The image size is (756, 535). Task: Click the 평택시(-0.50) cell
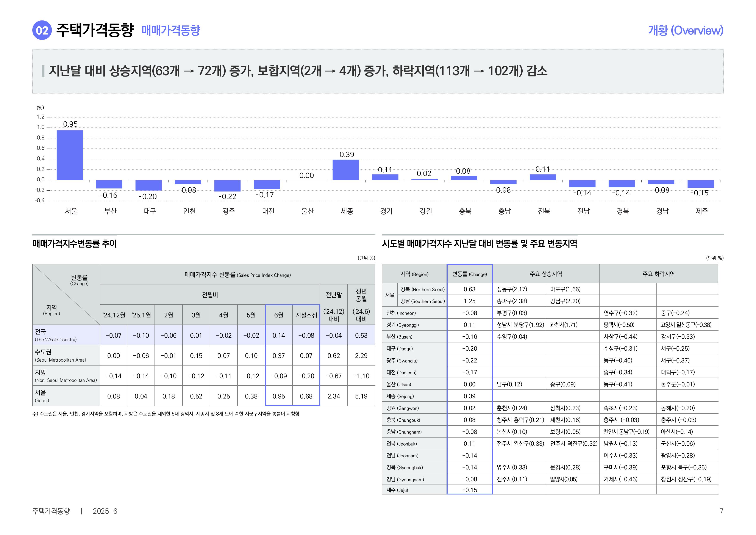[619, 325]
